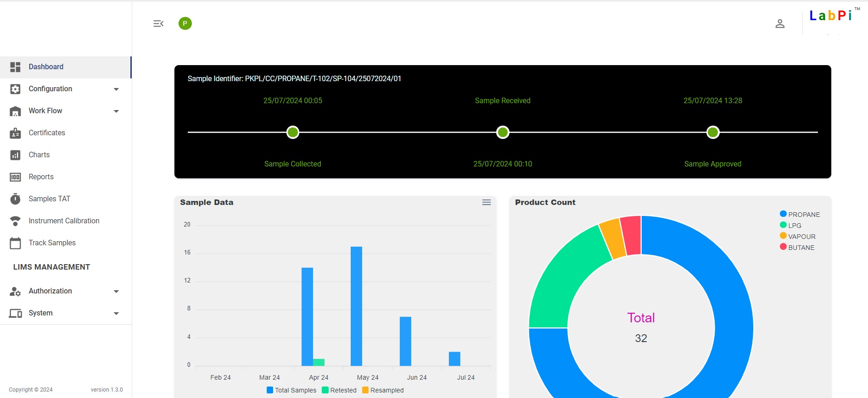Viewport: 868px width, 398px height.
Task: Collapse the sidebar with the menu icon
Action: tap(158, 23)
